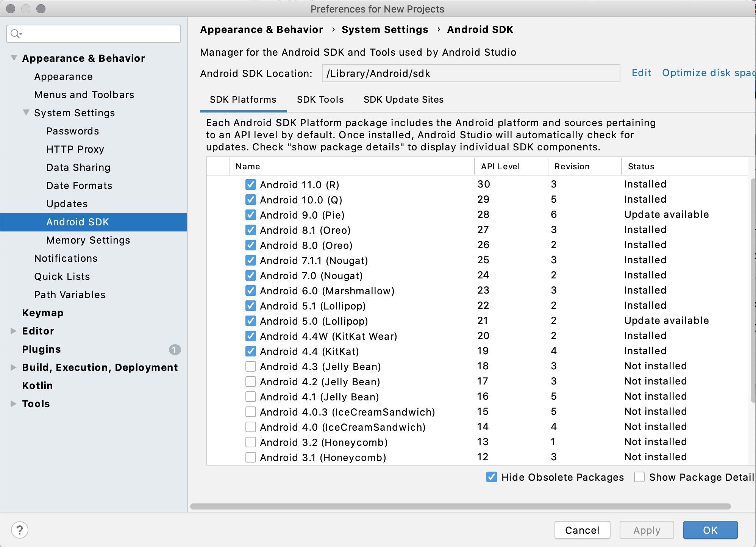Open the SDK Update Sites tab
Image resolution: width=756 pixels, height=547 pixels.
pyautogui.click(x=403, y=100)
